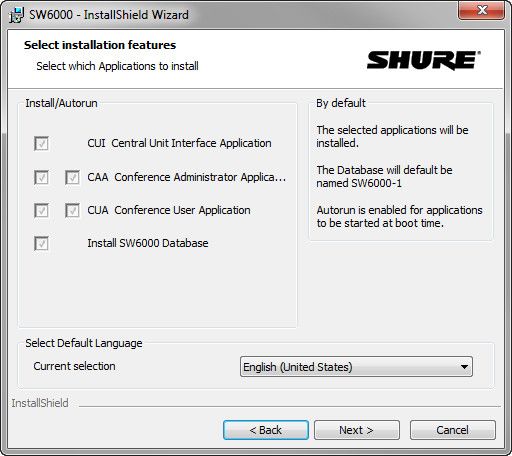Cancel the installation wizard
This screenshot has height=456, width=512.
(452, 430)
